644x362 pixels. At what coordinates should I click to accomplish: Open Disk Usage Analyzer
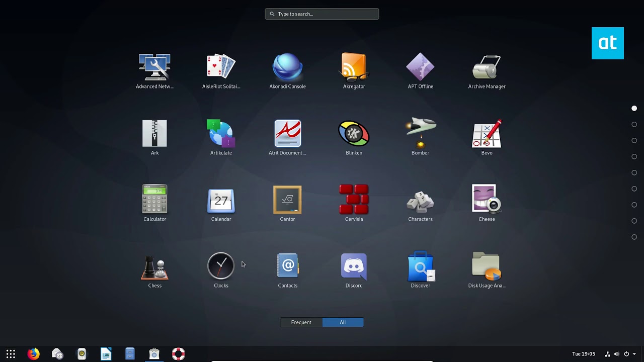487,266
